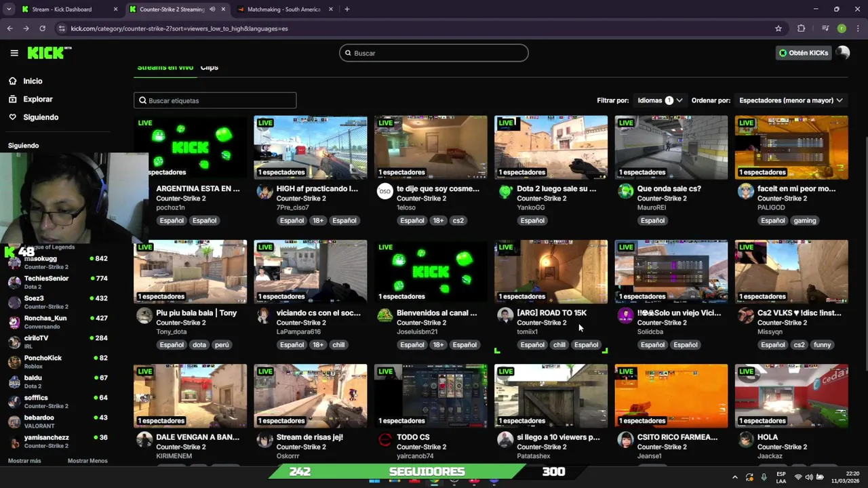Open CSITO RICO FARMEA stream thumbnail

point(671,396)
